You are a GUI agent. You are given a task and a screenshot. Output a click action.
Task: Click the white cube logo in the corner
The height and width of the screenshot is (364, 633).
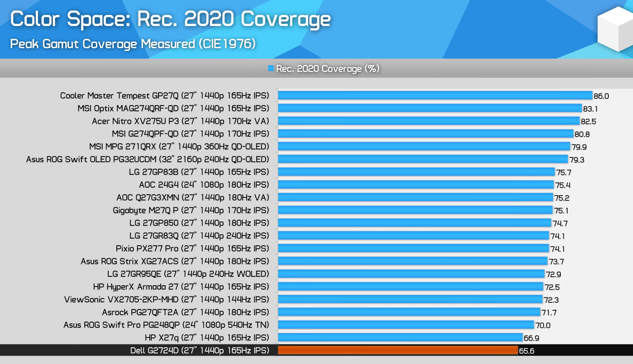[x=615, y=28]
